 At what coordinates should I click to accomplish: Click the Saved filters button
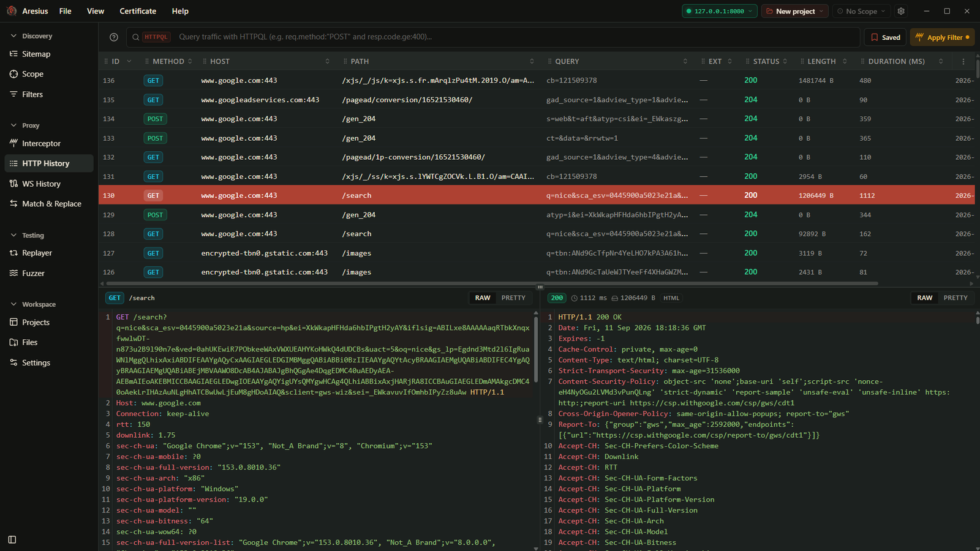(x=885, y=37)
